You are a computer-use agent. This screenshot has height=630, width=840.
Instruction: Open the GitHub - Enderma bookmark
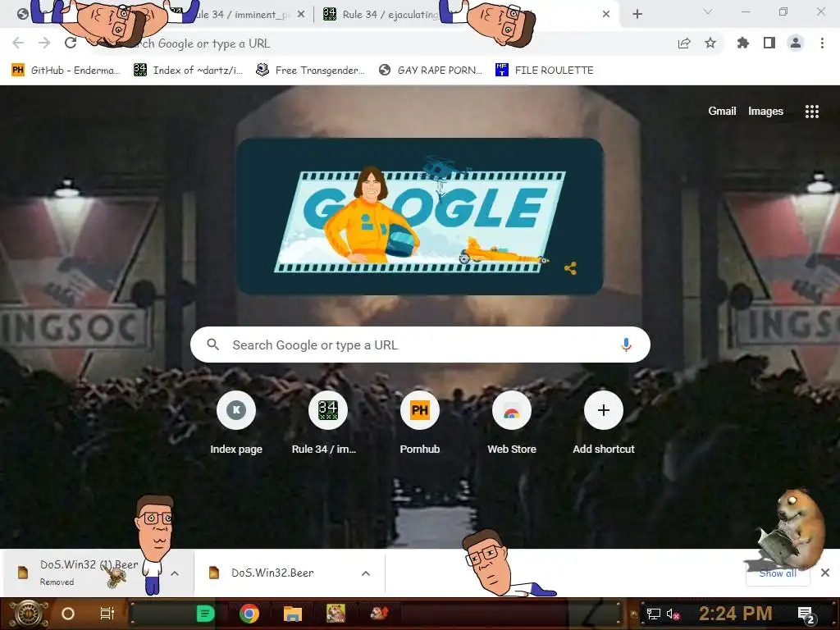[x=66, y=71]
